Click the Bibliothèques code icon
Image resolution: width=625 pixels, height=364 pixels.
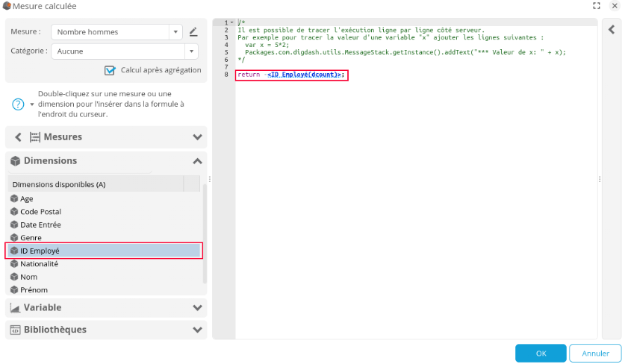[14, 329]
